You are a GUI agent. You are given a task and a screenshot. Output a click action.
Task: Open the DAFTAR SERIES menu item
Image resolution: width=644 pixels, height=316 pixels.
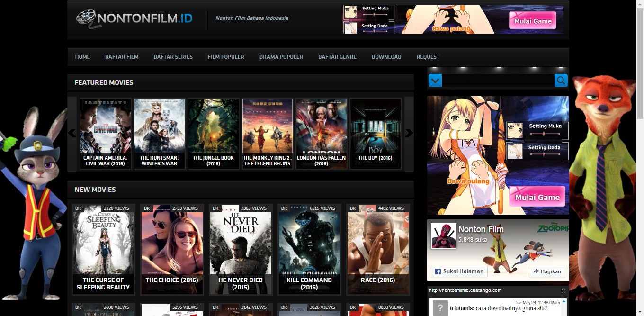click(x=173, y=57)
